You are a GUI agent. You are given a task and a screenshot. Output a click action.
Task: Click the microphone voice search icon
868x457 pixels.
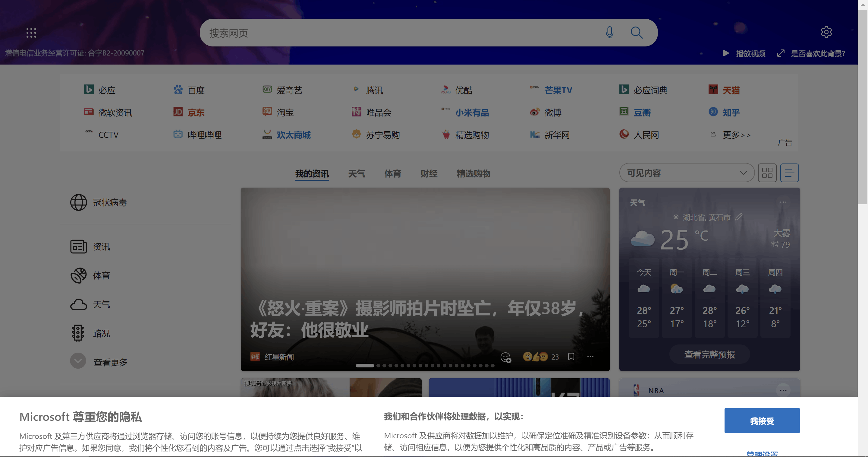609,33
